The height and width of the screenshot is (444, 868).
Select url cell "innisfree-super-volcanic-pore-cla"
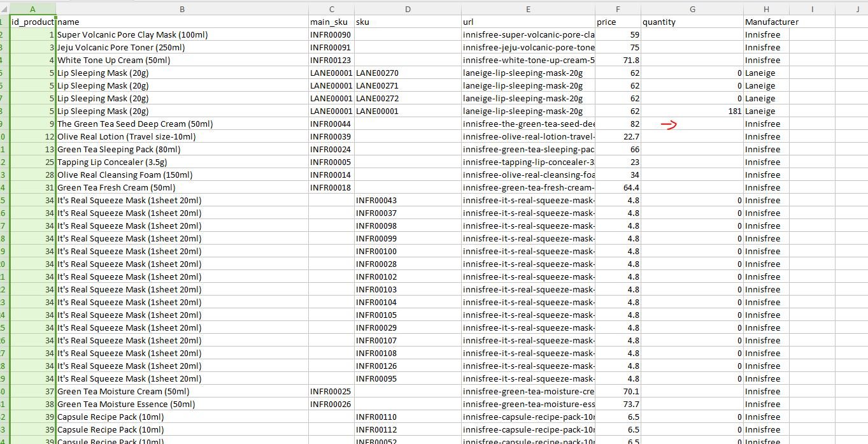529,34
